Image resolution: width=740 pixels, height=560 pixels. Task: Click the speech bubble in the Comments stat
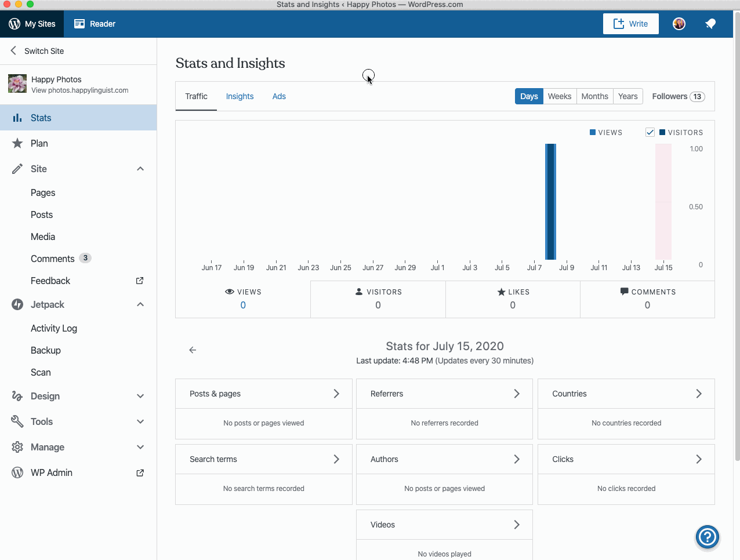click(x=625, y=291)
